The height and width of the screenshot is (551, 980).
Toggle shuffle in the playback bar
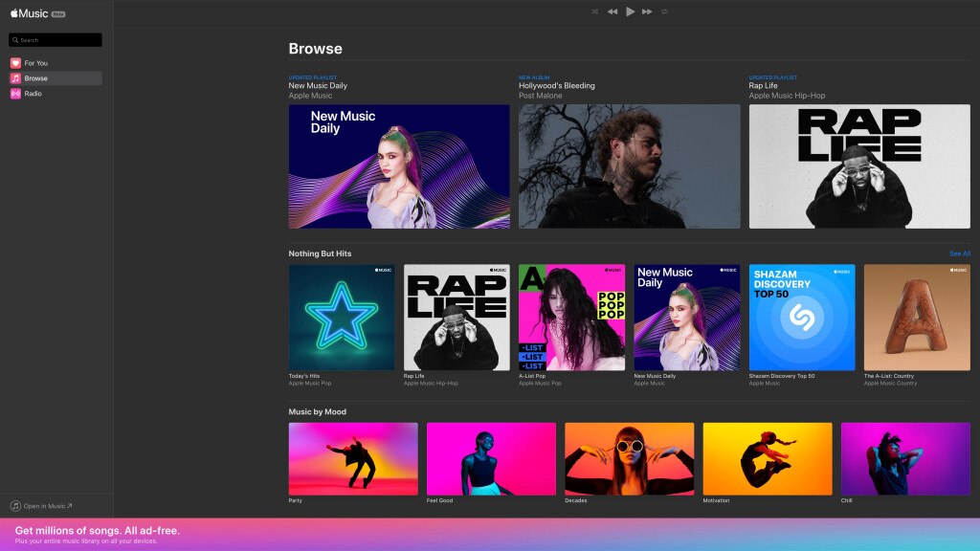click(x=594, y=11)
